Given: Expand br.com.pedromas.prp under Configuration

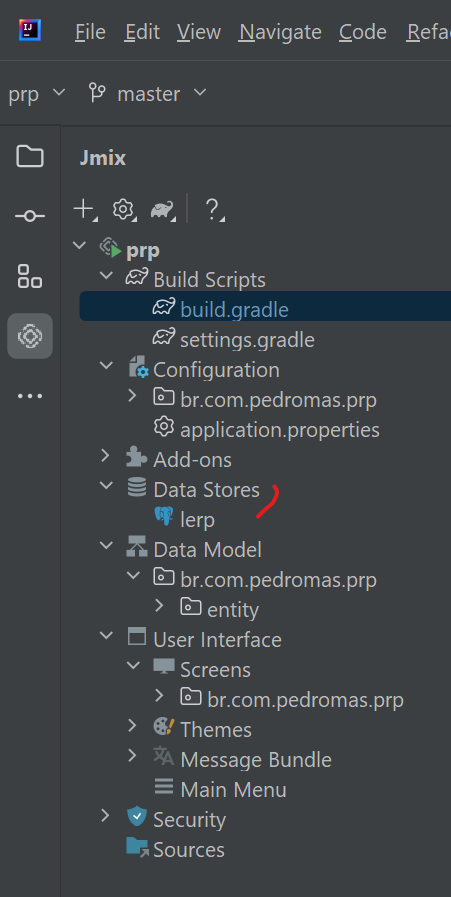Looking at the screenshot, I should coord(133,395).
